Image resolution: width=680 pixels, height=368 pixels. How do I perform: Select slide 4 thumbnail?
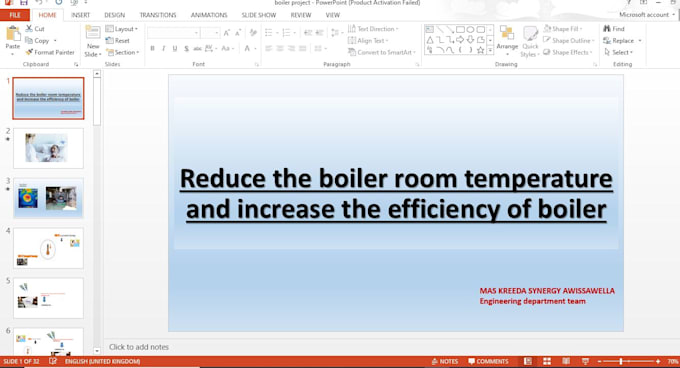coord(48,248)
